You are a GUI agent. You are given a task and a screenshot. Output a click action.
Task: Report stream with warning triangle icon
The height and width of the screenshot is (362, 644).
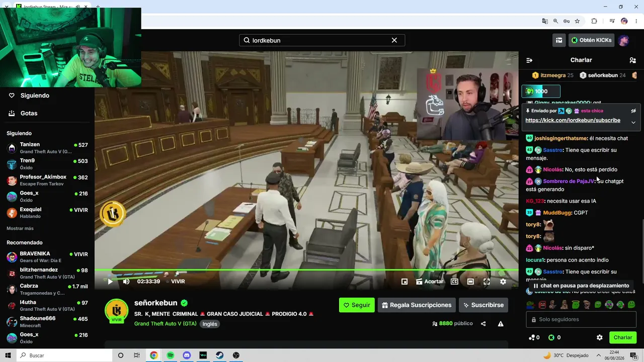click(501, 324)
